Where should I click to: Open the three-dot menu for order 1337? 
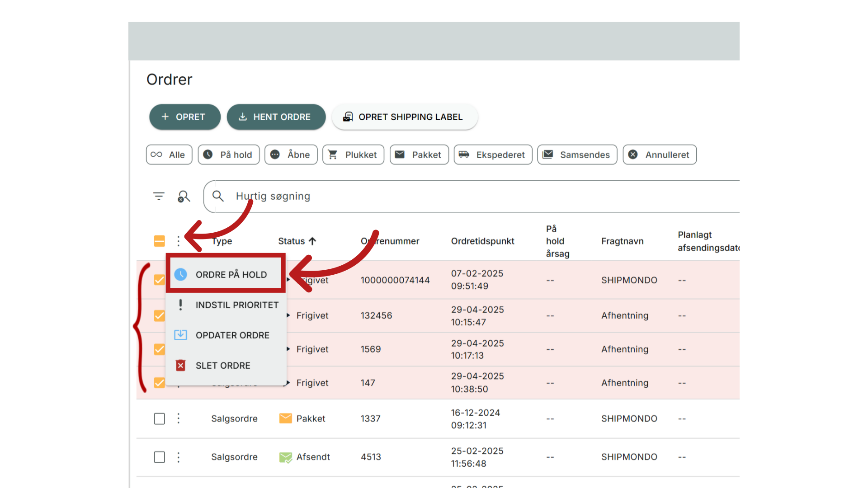click(179, 418)
